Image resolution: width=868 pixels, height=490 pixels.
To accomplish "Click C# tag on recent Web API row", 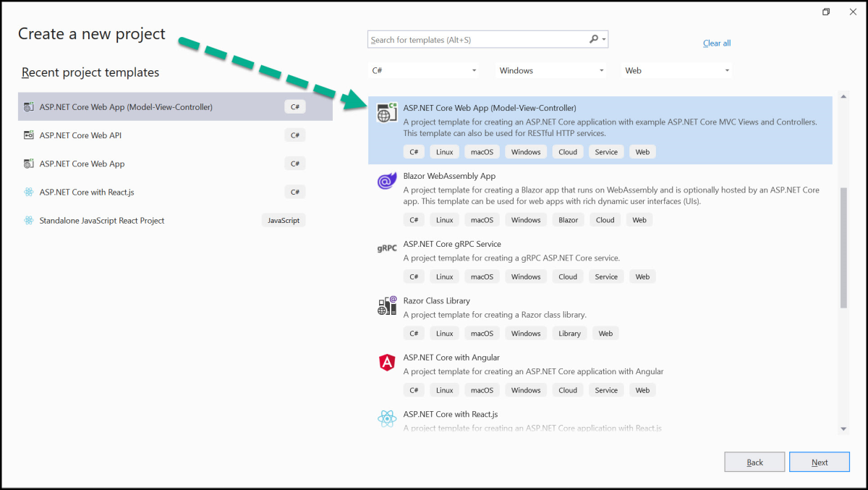I will point(295,135).
